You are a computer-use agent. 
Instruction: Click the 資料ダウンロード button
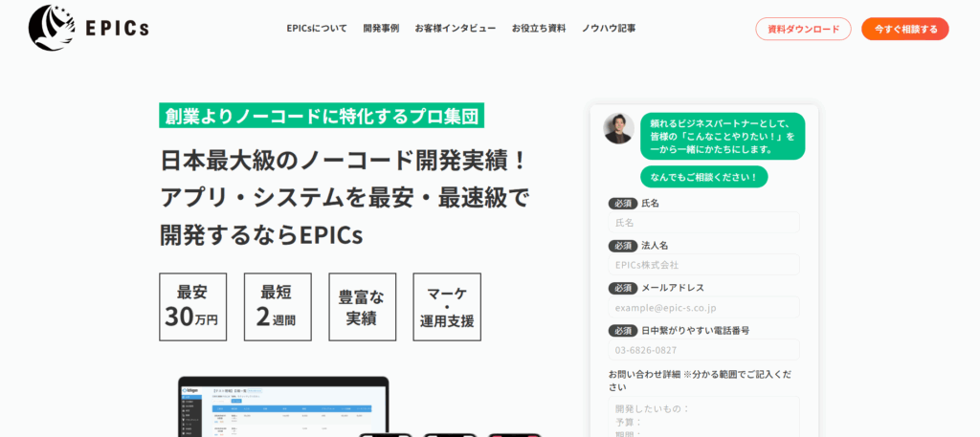(x=803, y=29)
